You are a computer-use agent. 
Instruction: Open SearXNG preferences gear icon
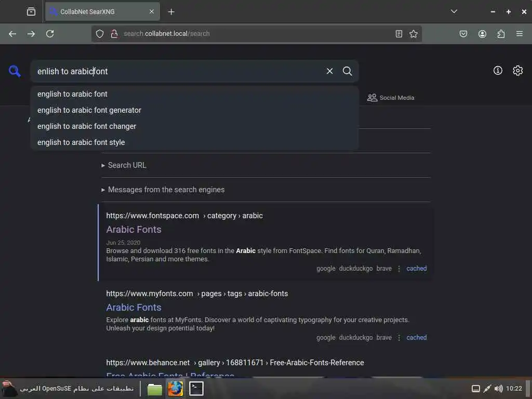click(x=517, y=71)
